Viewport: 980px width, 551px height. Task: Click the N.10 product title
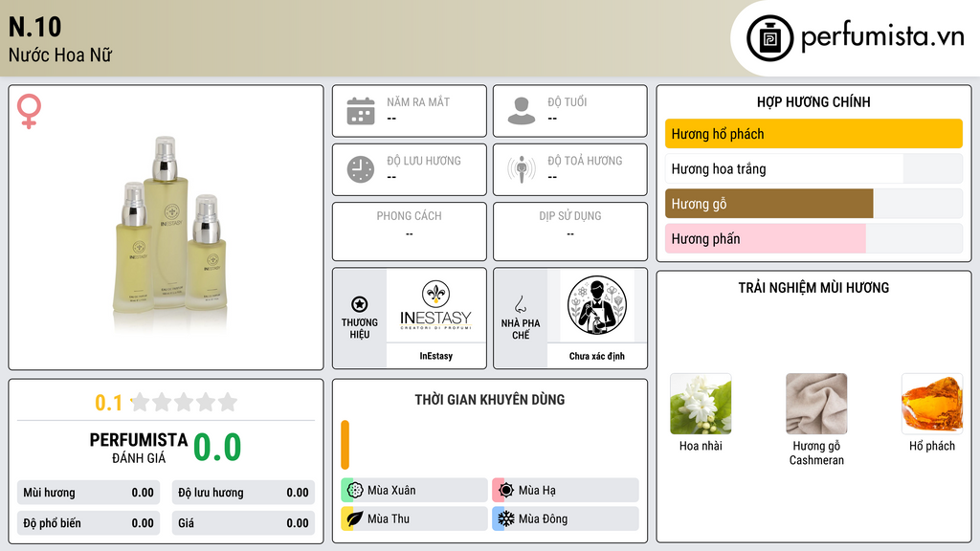[35, 27]
